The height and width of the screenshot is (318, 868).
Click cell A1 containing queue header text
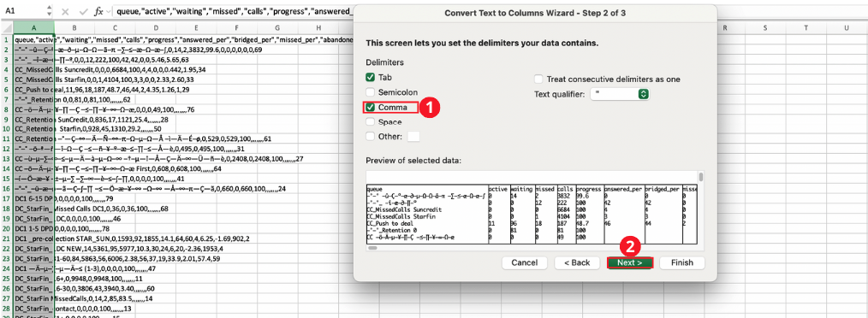click(33, 40)
